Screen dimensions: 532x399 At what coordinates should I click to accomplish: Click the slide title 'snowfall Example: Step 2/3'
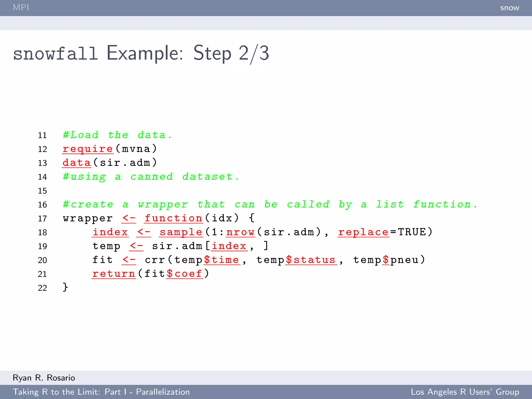141,53
